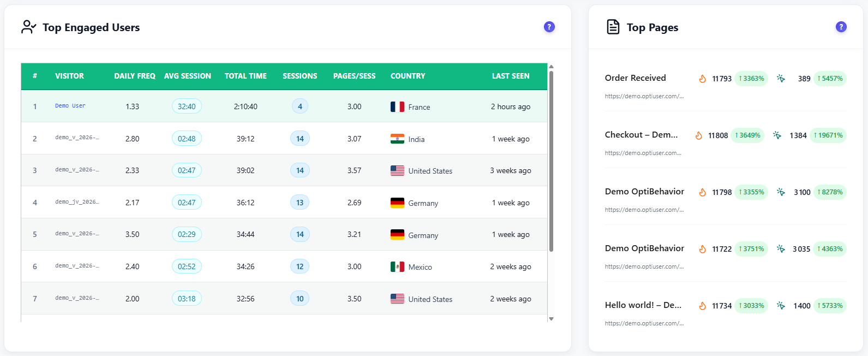The image size is (868, 356).
Task: Click the Top Engaged Users help icon
Action: pos(549,27)
